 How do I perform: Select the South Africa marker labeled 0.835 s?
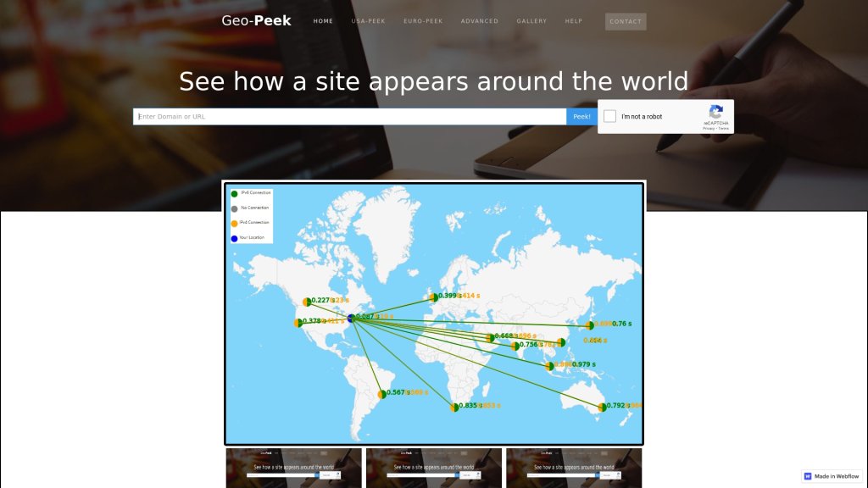(x=454, y=408)
